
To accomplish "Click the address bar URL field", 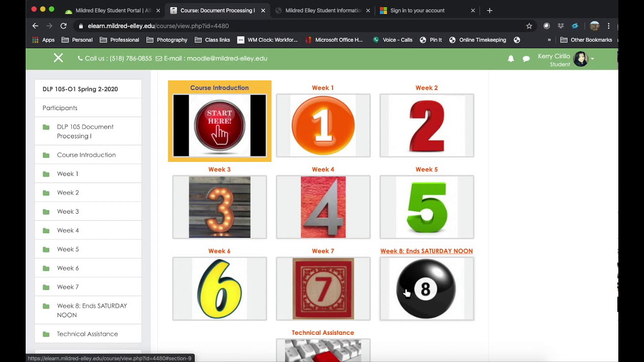I will (x=302, y=26).
